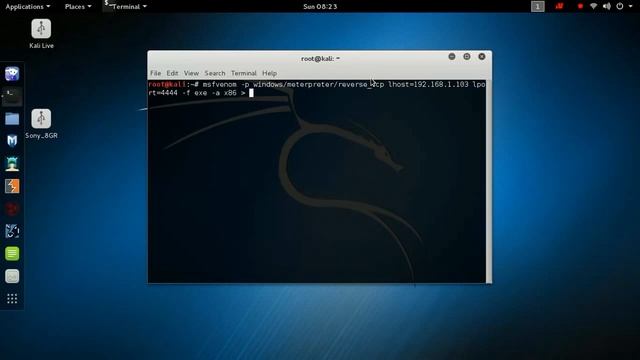The height and width of the screenshot is (360, 640).
Task: Open the terminal View menu
Action: click(191, 73)
